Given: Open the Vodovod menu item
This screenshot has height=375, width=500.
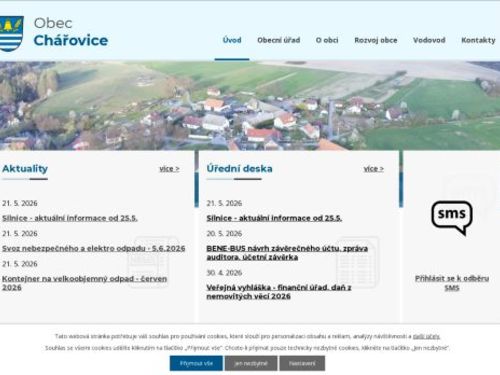Looking at the screenshot, I should pyautogui.click(x=429, y=40).
